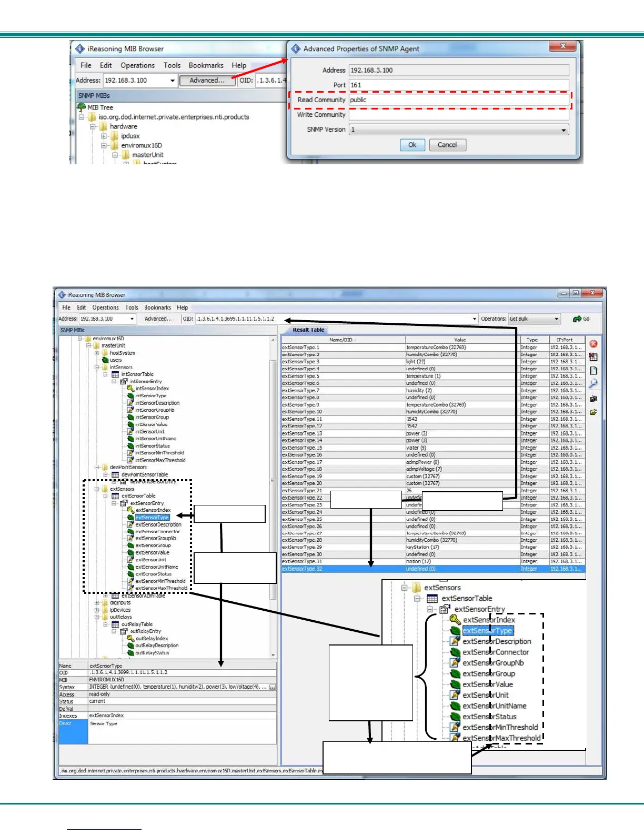Click the 'light (22)' value cell
The width and height of the screenshot is (644, 834).
(x=462, y=362)
